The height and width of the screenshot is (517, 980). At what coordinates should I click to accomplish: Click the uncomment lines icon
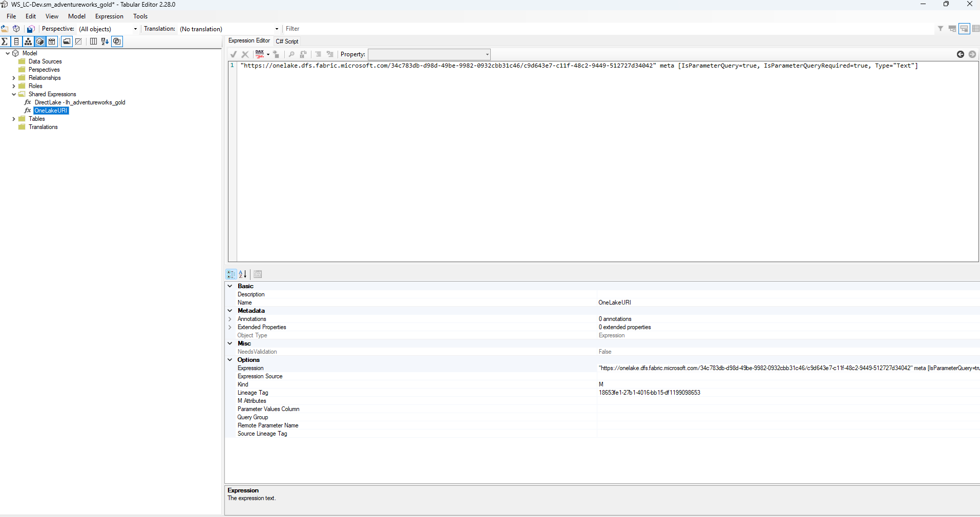pos(330,54)
